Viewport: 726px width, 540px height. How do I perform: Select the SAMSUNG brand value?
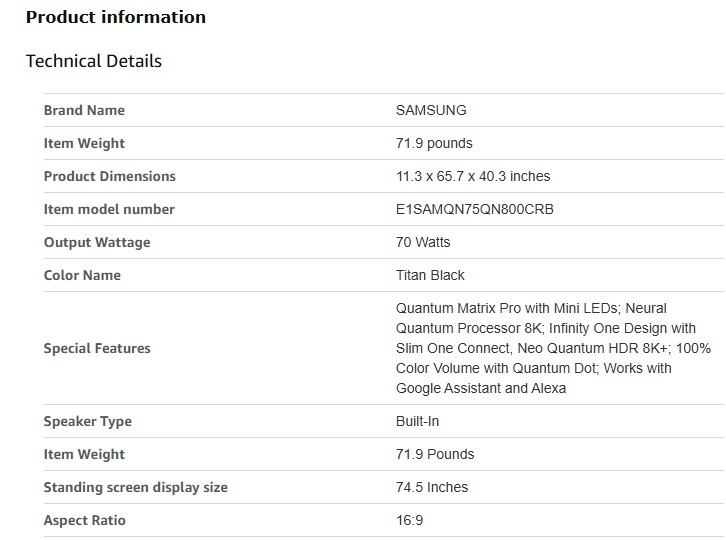[431, 110]
